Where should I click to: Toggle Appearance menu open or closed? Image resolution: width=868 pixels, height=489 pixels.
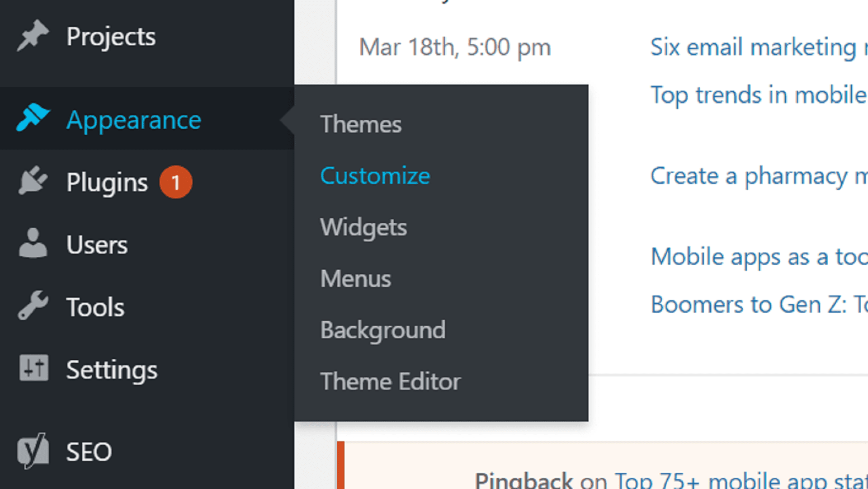pos(133,119)
